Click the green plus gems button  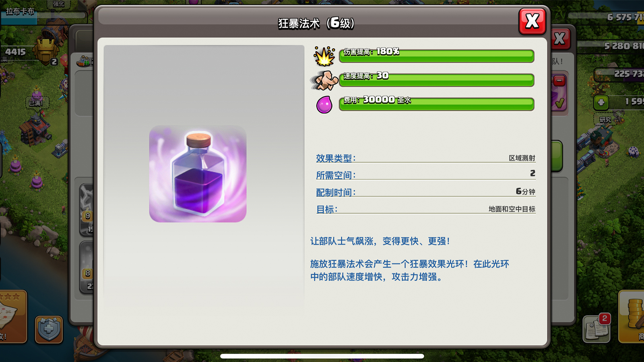click(x=601, y=102)
